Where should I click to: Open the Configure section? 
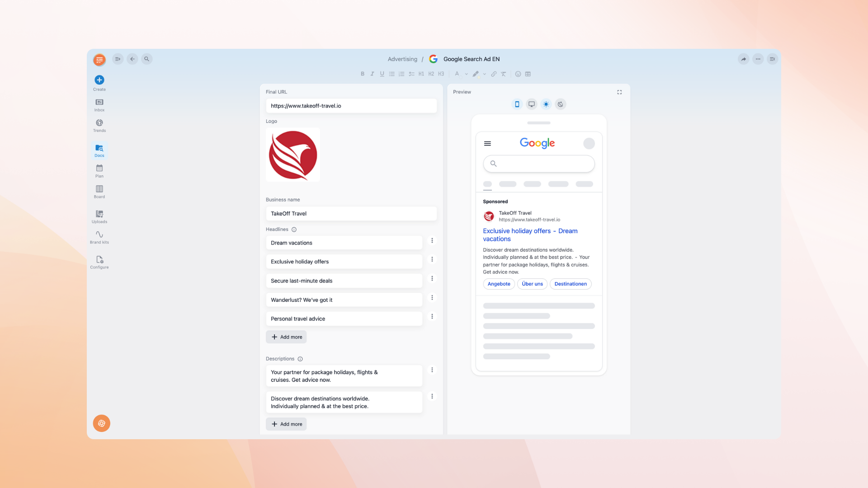pyautogui.click(x=99, y=262)
